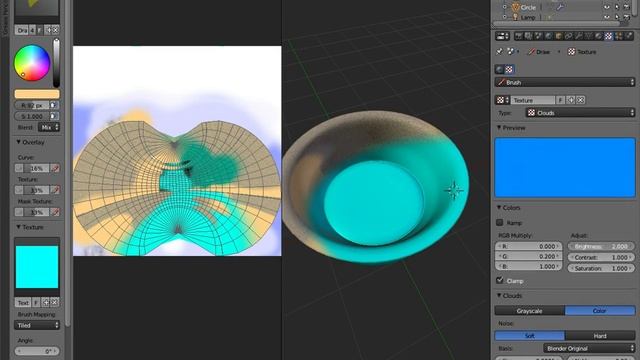The height and width of the screenshot is (360, 640).
Task: Open the Render Layers properties tab icon
Action: pyautogui.click(x=528, y=36)
